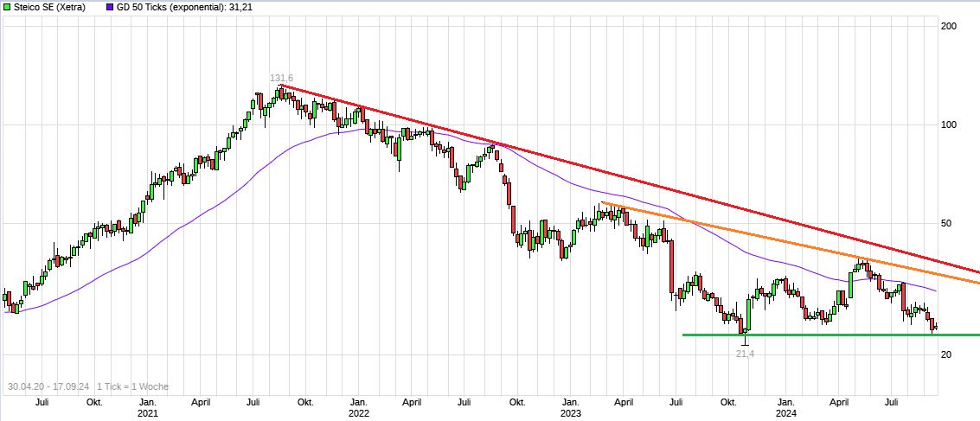Image resolution: width=980 pixels, height=421 pixels.
Task: Click the Jan. 2023 time axis label
Action: pos(571,407)
